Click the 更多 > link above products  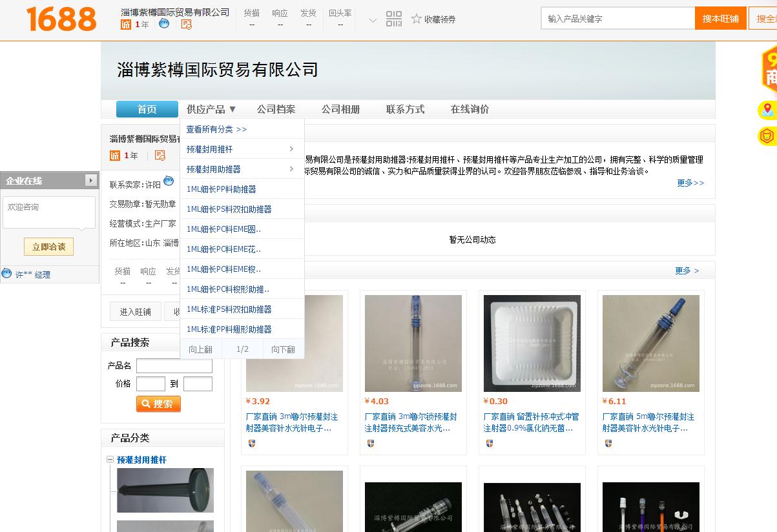pos(687,271)
